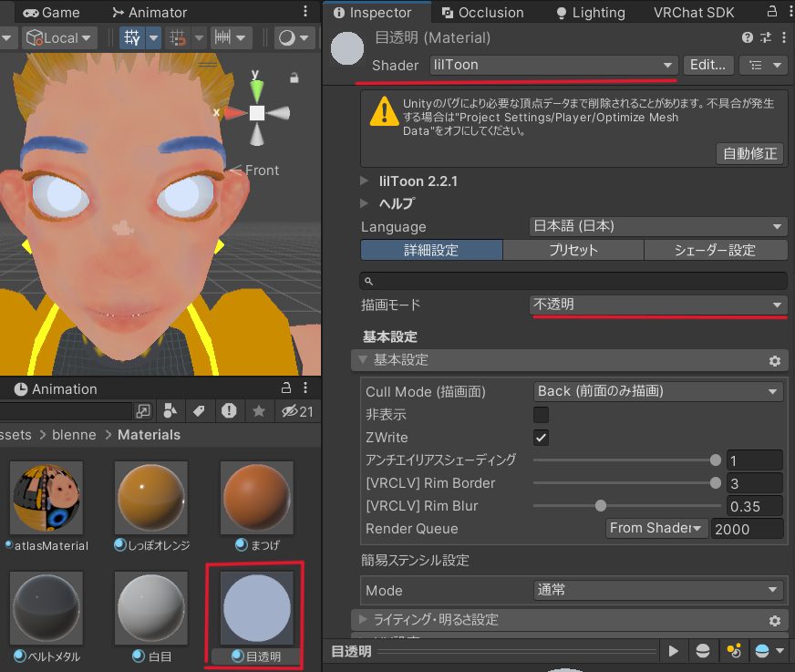Click the favorites star icon in Project panel
The width and height of the screenshot is (795, 672).
[x=259, y=411]
